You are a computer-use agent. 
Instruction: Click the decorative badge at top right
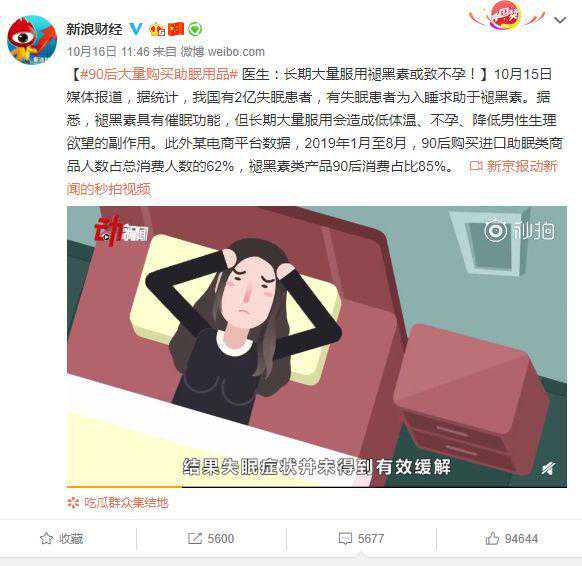pos(507,16)
